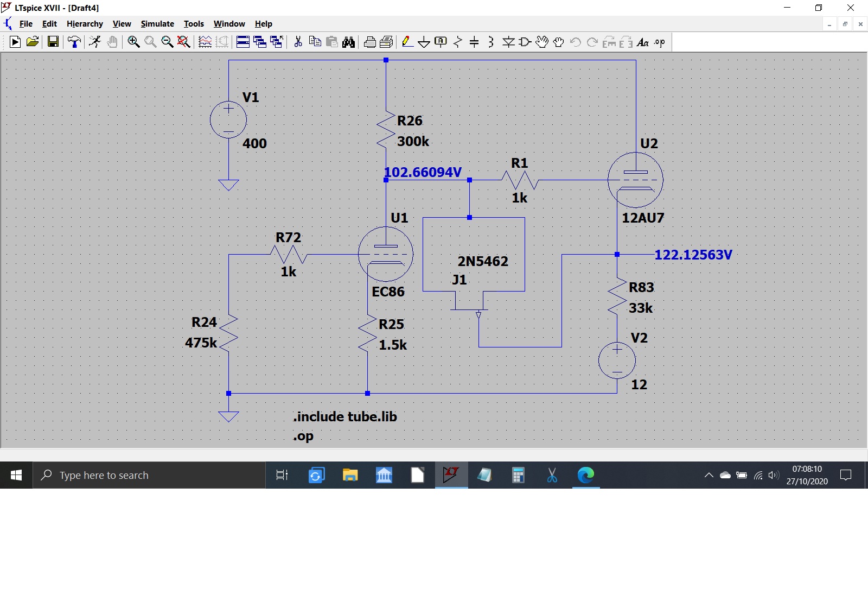Tile windows horizontally using toolbar icon
Image resolution: width=868 pixels, height=607 pixels.
[243, 42]
